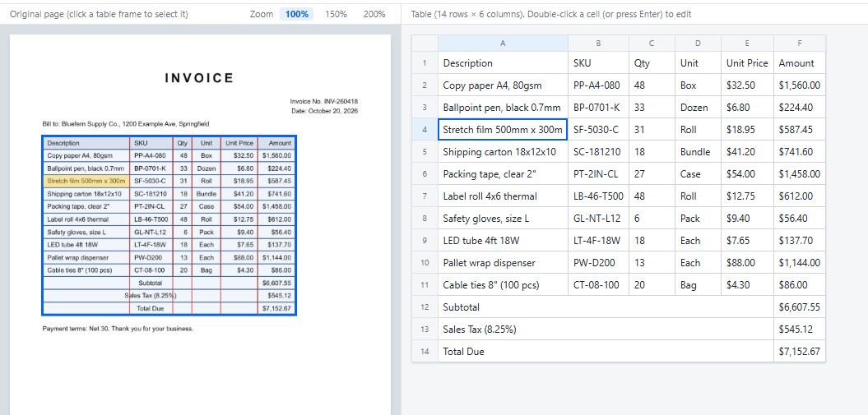Select cell 'Ballpoint pen, black 0.7mm' in grid
The width and height of the screenshot is (868, 415).
(x=503, y=107)
